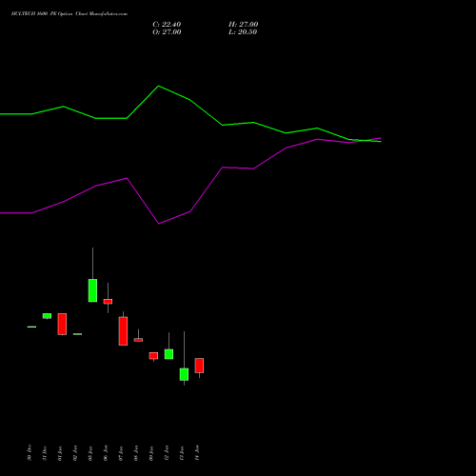Select the open value O: 27.00
Viewport: 476px width, 476px height.
click(167, 32)
